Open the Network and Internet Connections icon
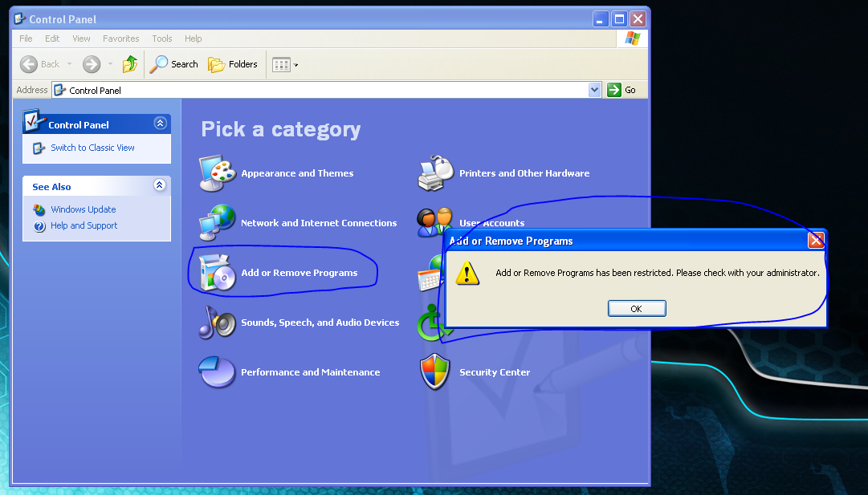The image size is (868, 495). [218, 223]
